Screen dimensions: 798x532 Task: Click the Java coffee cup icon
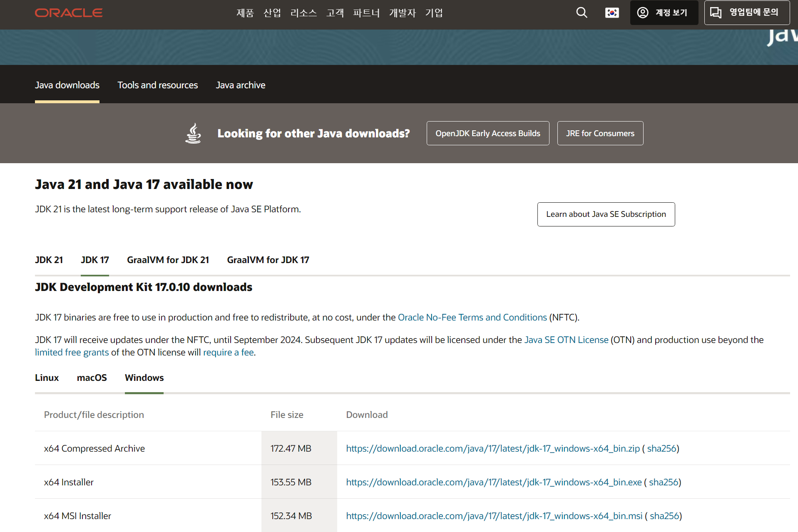pos(193,133)
